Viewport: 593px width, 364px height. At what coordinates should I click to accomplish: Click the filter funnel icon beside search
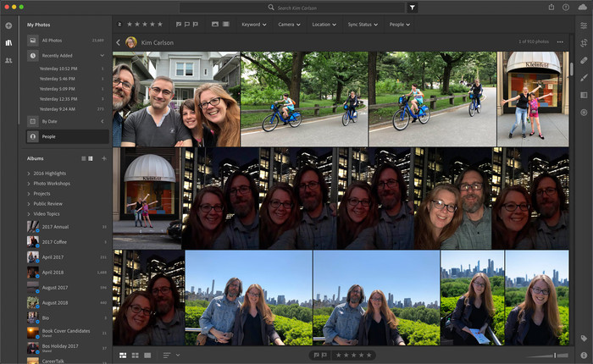(x=413, y=7)
